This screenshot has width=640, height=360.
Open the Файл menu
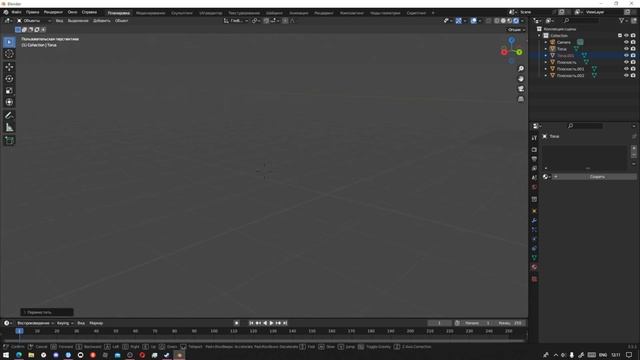coord(16,12)
